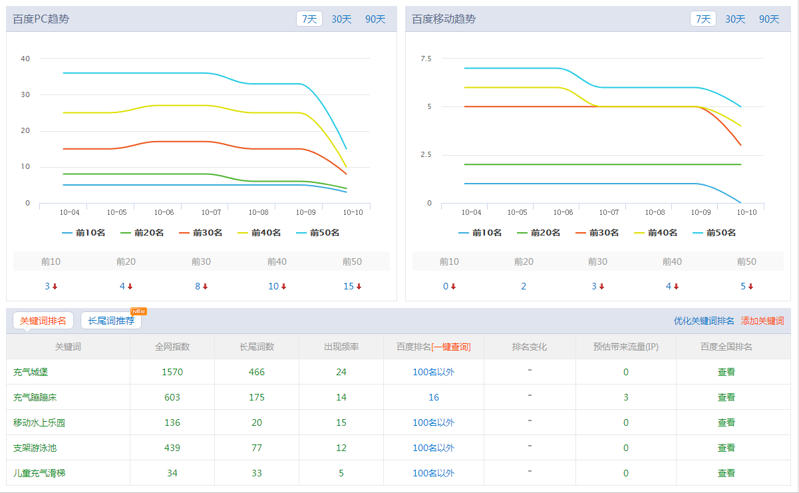
Task: Open the 关键词排名 tab
Action: (43, 321)
